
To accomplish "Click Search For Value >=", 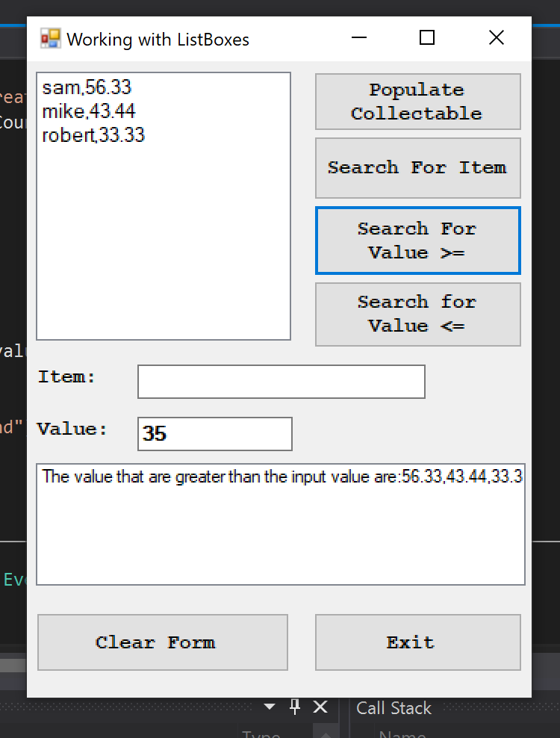I will tap(417, 241).
